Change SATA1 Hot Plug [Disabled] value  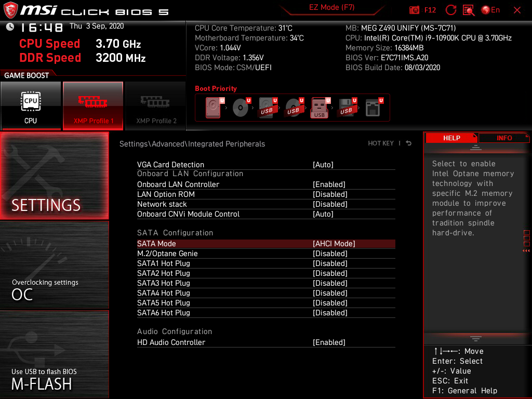point(330,263)
